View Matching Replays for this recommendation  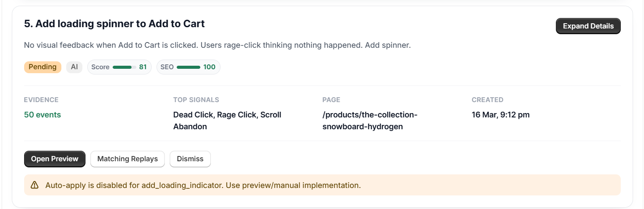tap(127, 159)
